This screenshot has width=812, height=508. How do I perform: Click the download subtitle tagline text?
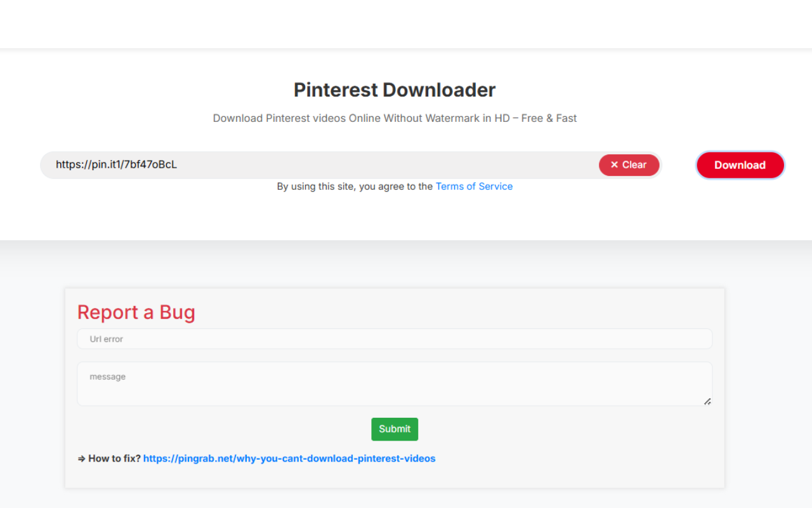[395, 118]
